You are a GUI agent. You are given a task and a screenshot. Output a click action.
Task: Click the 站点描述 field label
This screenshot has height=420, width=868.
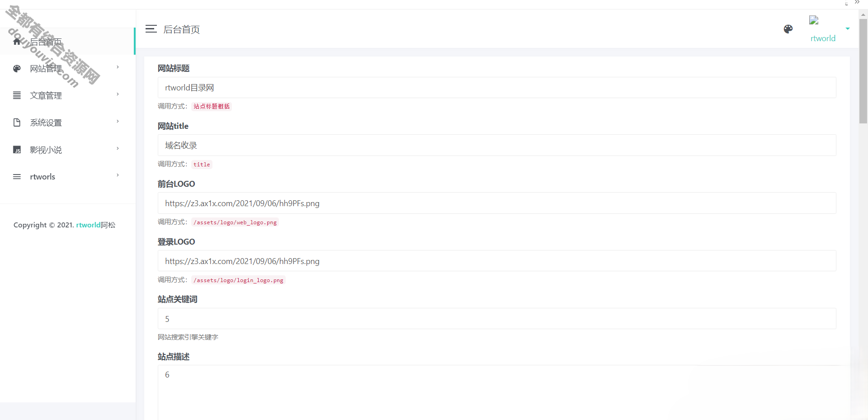[174, 357]
